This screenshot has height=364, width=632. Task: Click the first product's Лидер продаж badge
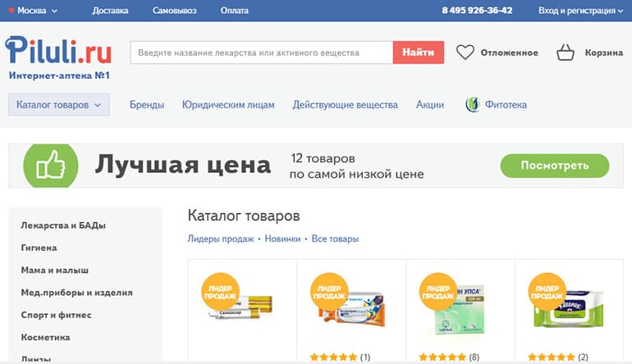[220, 292]
